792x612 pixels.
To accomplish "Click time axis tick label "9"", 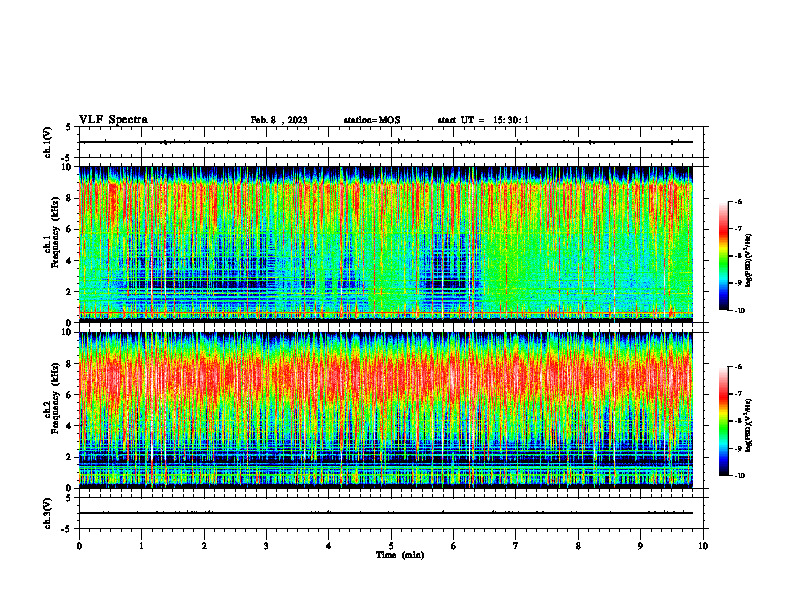I will 640,546.
